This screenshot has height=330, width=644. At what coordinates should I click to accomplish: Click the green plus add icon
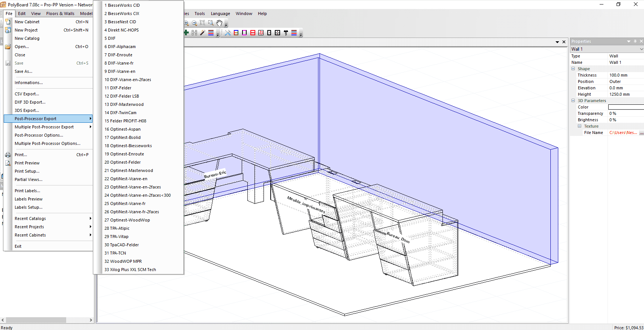[x=186, y=33]
